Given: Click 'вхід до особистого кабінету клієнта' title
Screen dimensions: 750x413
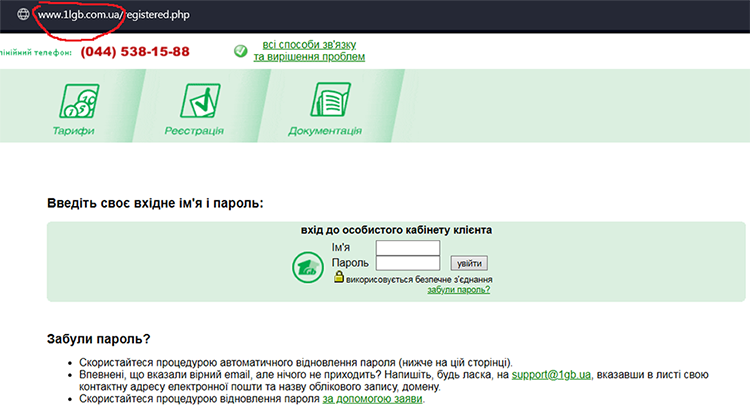Looking at the screenshot, I should click(x=396, y=230).
